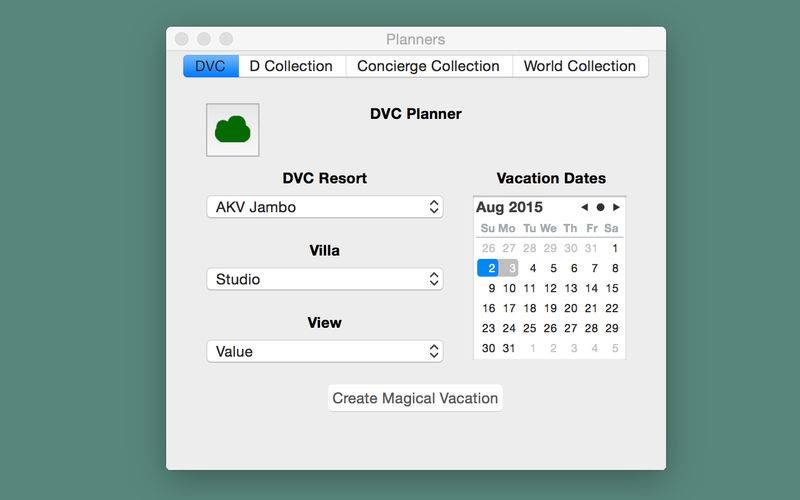The height and width of the screenshot is (500, 800).
Task: Select August 20 in calendar
Action: (x=571, y=308)
